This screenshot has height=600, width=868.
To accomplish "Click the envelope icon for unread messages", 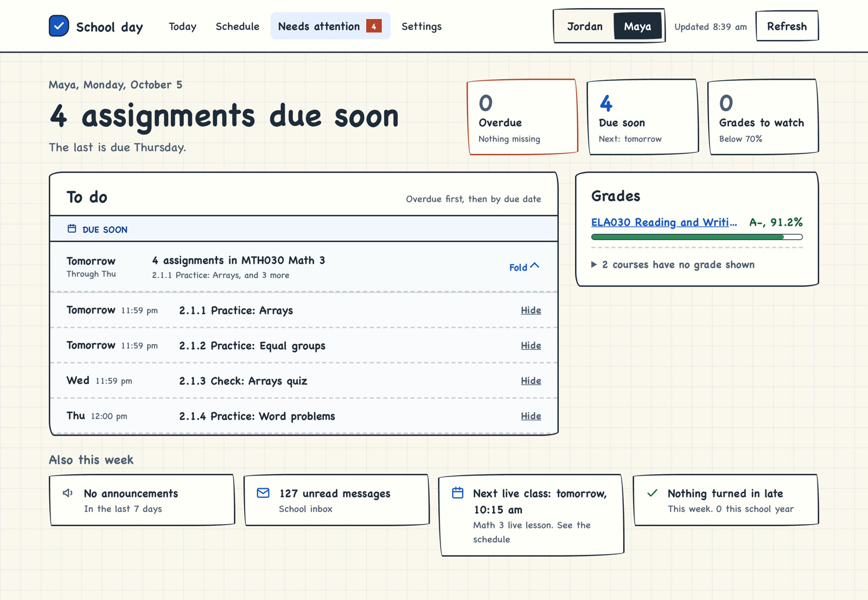I will 263,493.
